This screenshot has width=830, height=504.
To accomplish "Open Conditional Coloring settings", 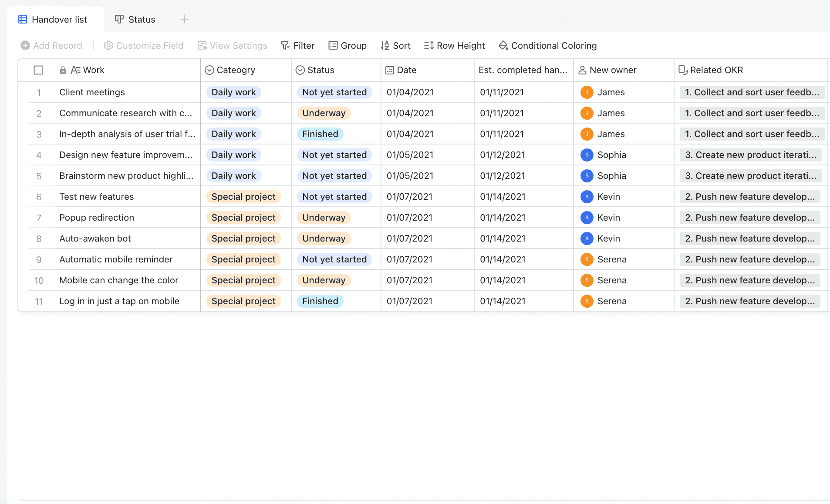I will point(548,46).
